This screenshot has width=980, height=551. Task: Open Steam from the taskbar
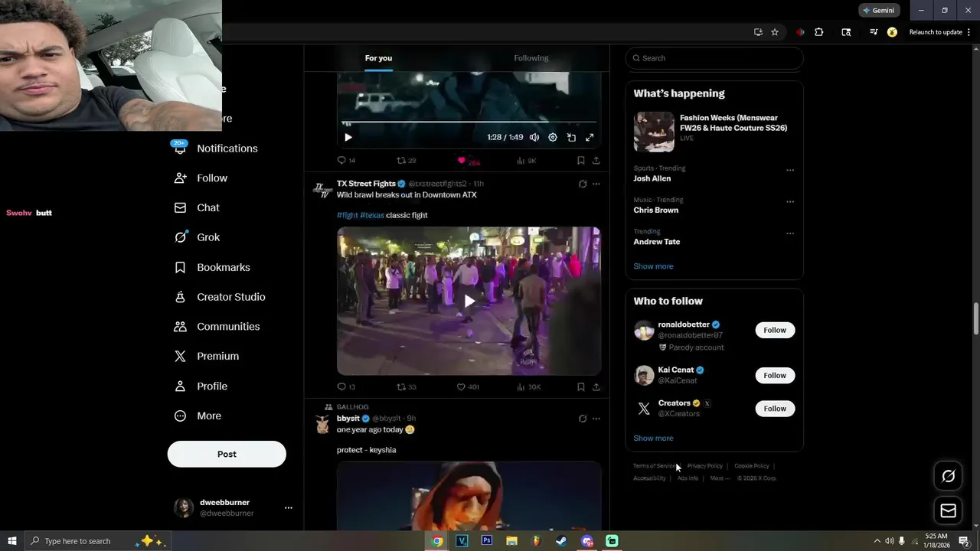tap(561, 541)
